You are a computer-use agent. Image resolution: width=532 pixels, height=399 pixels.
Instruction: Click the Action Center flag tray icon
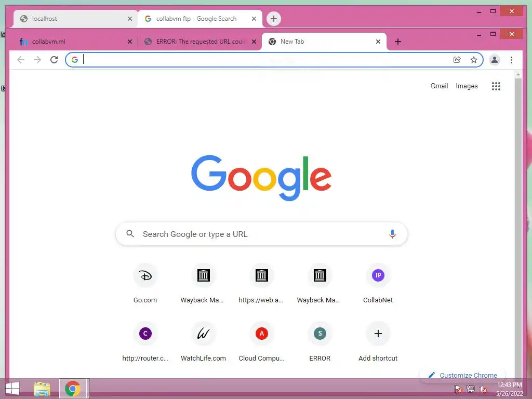point(458,389)
